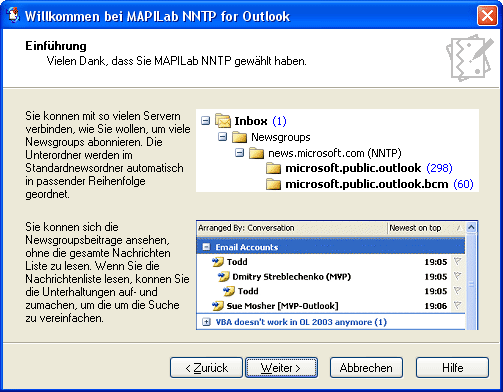The width and height of the screenshot is (503, 392).
Task: Select VBA doesn't work in OL 2003 anymore
Action: tap(301, 322)
